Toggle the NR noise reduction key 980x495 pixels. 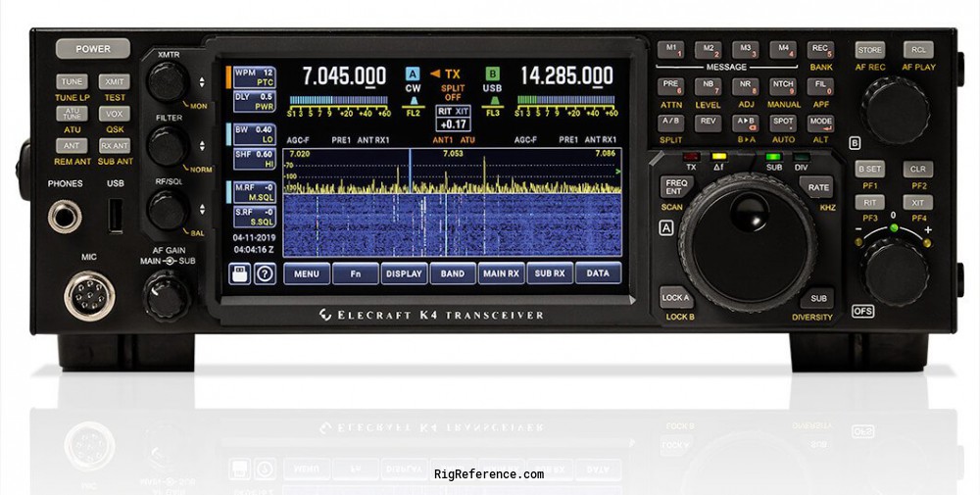point(746,86)
